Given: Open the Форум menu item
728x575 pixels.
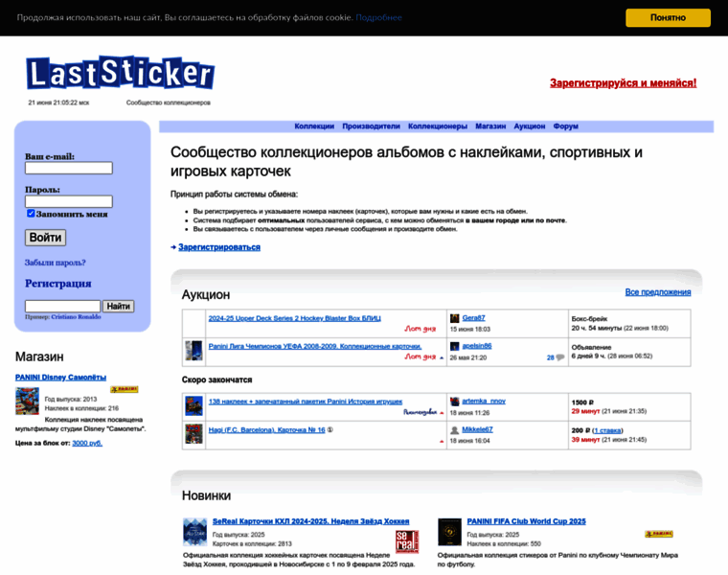Looking at the screenshot, I should (x=565, y=126).
